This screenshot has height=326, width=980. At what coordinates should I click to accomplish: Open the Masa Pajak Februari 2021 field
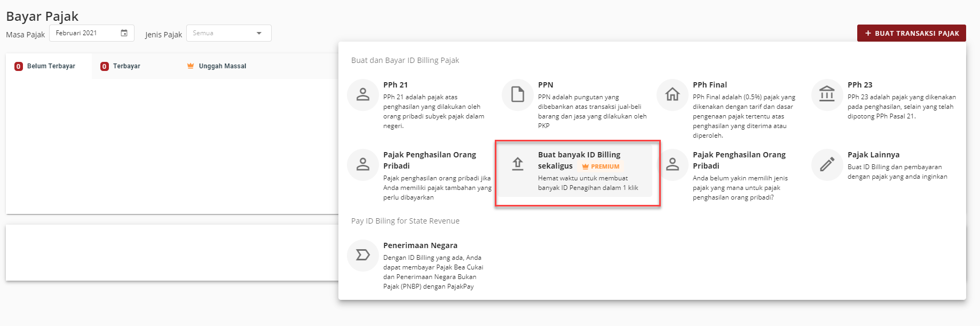[92, 33]
